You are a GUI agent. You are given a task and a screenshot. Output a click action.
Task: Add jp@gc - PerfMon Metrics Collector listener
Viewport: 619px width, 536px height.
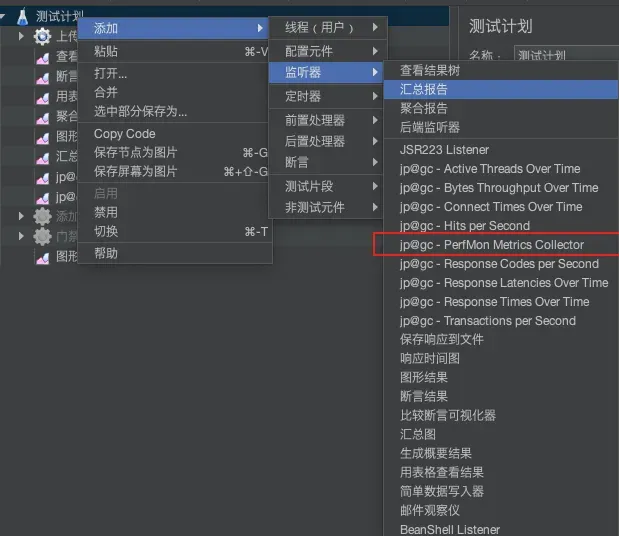click(x=491, y=245)
